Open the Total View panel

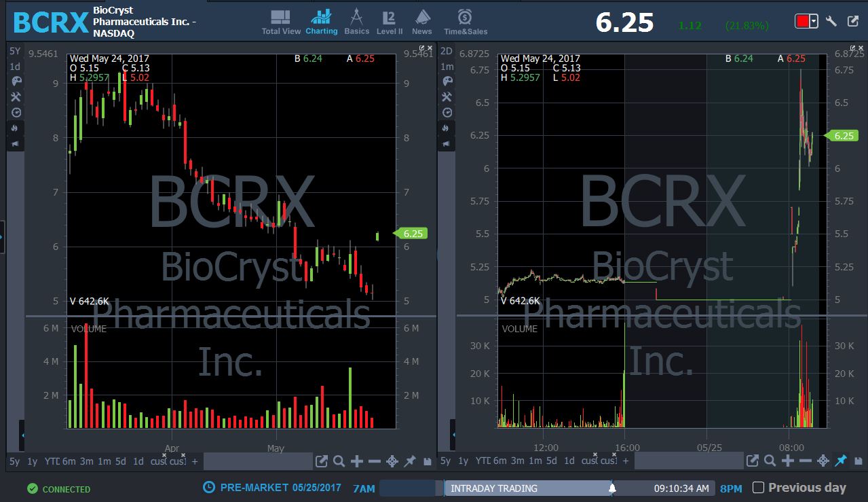(281, 22)
